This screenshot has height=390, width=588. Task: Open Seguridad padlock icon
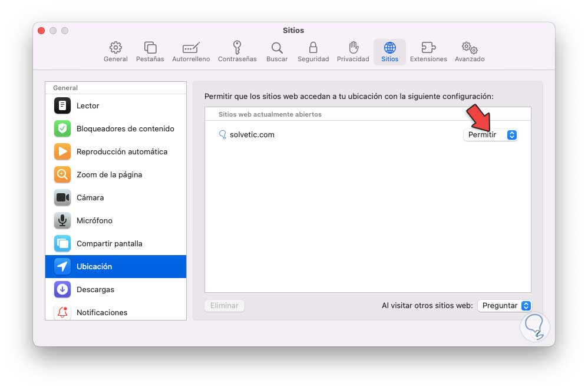pos(313,48)
